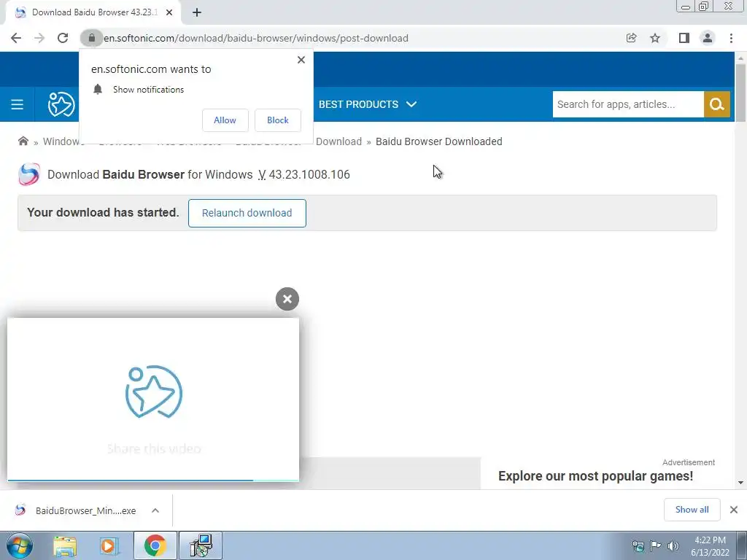
Task: Show all downloads
Action: [692, 510]
